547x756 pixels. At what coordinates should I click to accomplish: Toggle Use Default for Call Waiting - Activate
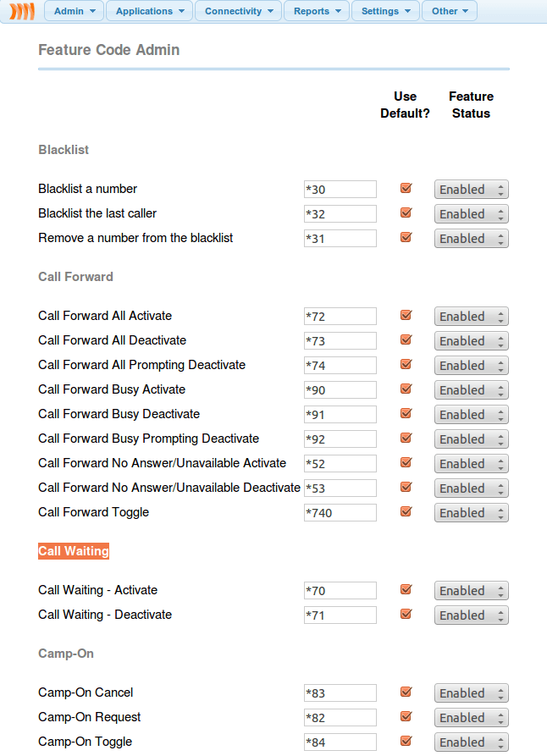click(x=406, y=590)
